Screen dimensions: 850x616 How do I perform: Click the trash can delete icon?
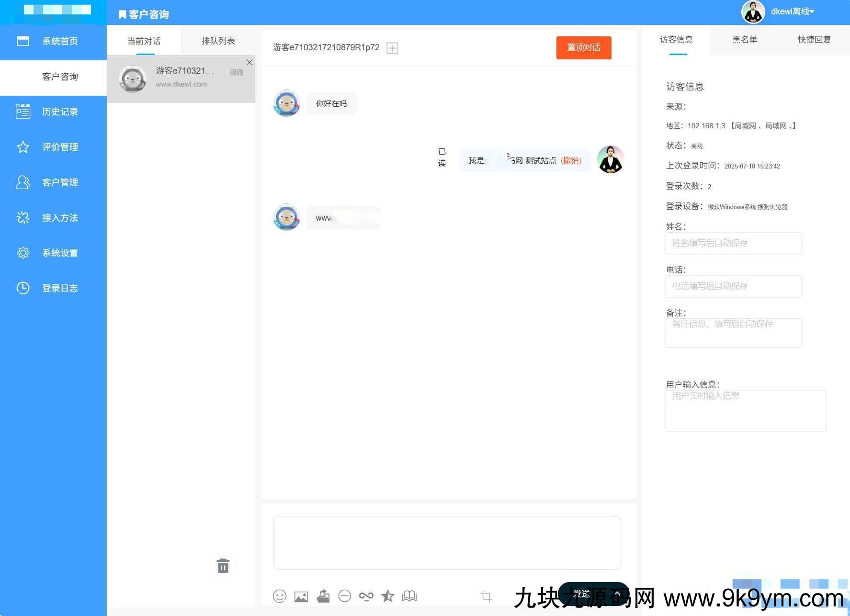pyautogui.click(x=223, y=566)
